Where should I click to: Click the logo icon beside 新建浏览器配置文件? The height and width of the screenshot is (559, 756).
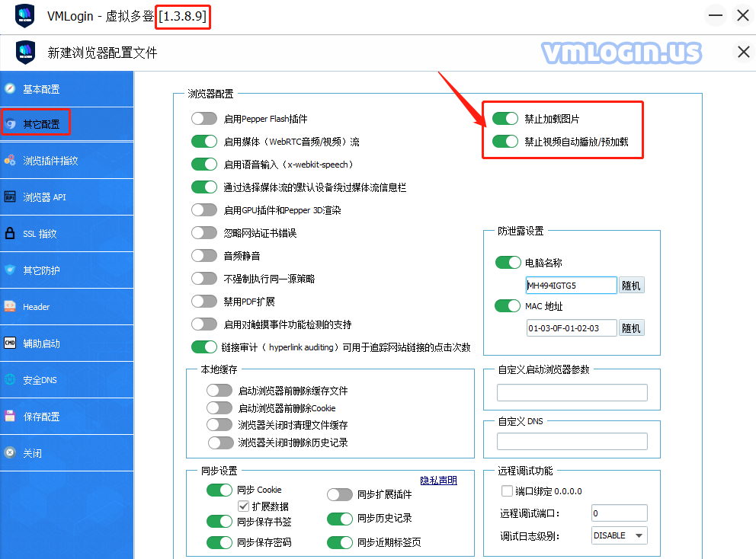click(26, 52)
